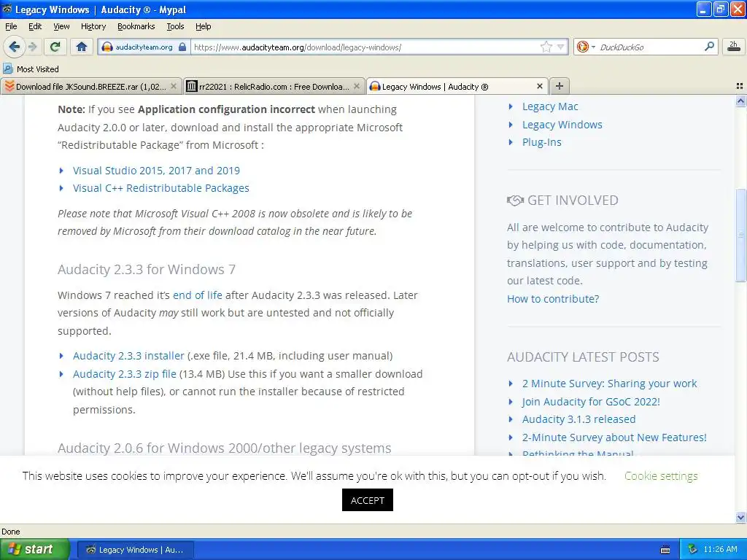747x560 pixels.
Task: Reload the current page
Action: [55, 47]
